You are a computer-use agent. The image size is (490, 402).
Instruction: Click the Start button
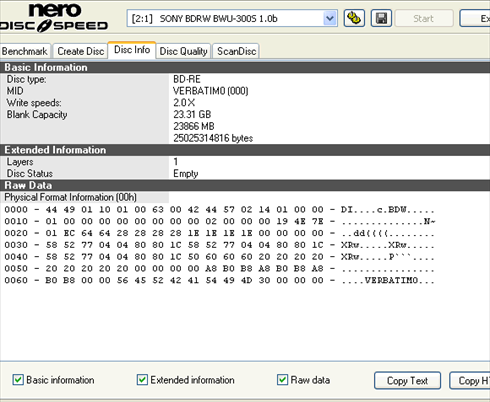[x=424, y=18]
